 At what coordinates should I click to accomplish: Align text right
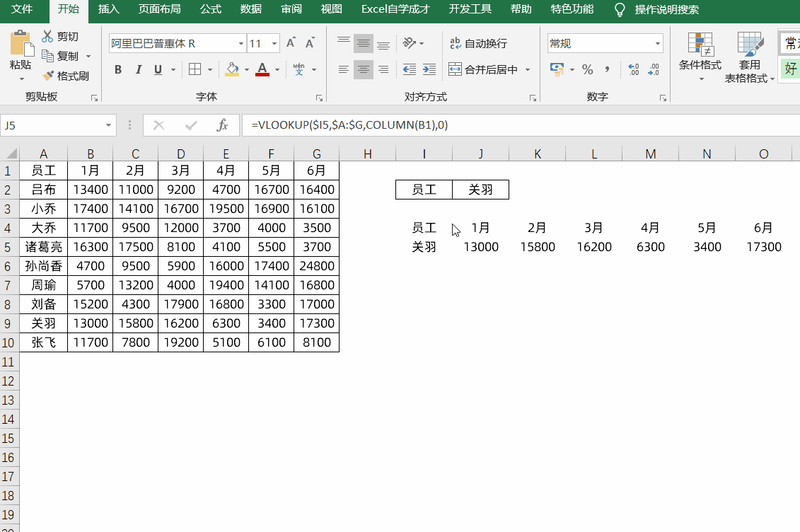383,69
